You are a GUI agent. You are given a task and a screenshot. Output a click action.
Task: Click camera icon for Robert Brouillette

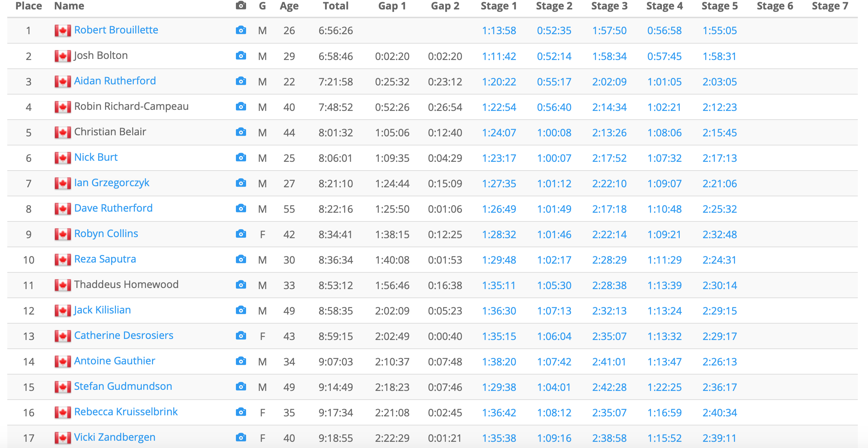pyautogui.click(x=241, y=30)
